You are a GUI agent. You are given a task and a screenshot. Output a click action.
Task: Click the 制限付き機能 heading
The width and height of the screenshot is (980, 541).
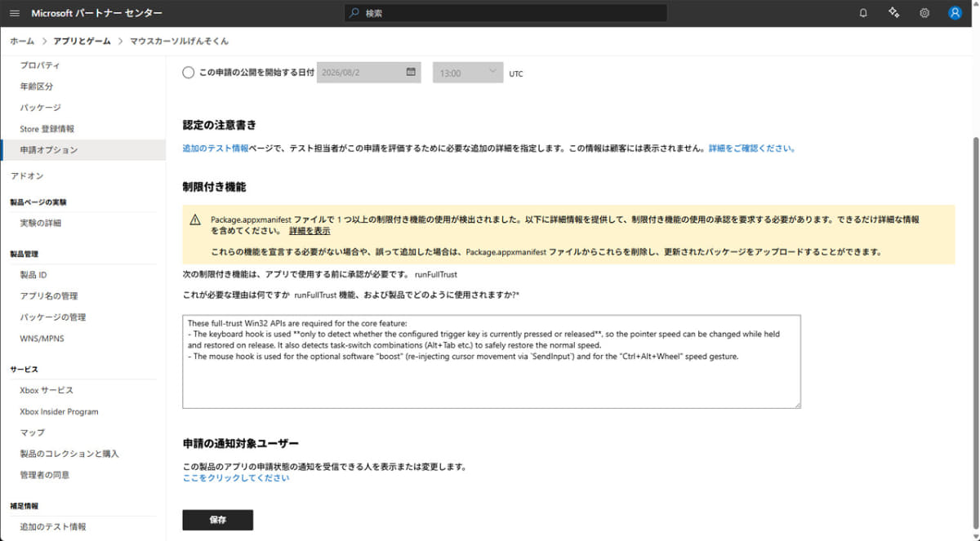(x=214, y=187)
